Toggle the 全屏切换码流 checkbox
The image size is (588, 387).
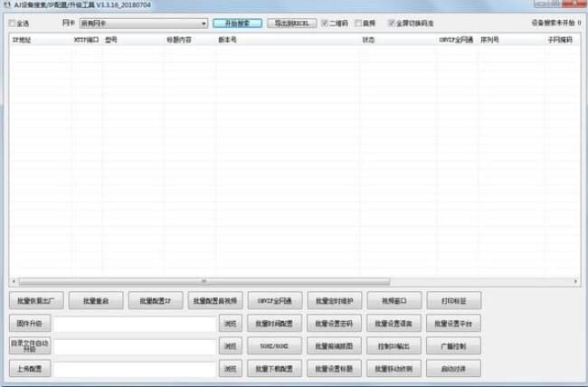tap(392, 24)
